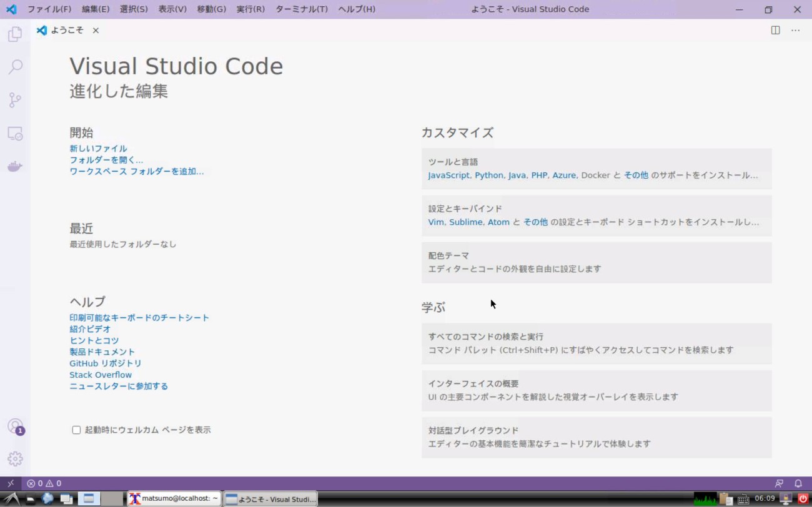This screenshot has height=507, width=812.
Task: Open the Search view in activity bar
Action: click(x=15, y=67)
